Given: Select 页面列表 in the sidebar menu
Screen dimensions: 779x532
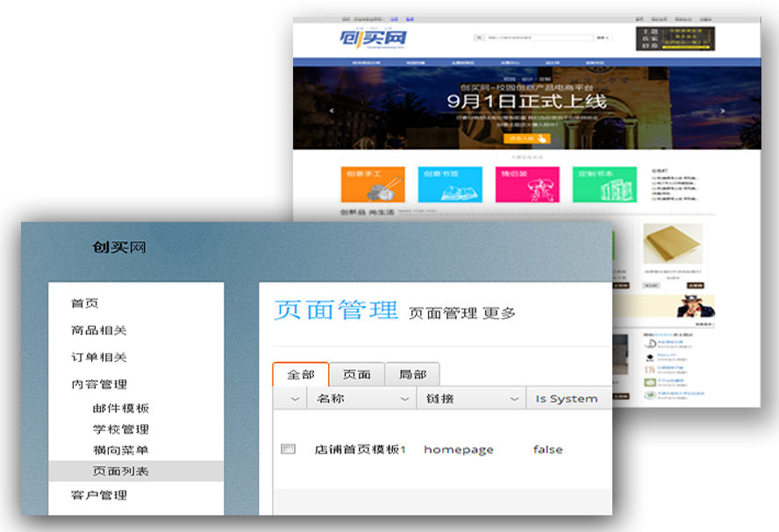Looking at the screenshot, I should point(121,472).
